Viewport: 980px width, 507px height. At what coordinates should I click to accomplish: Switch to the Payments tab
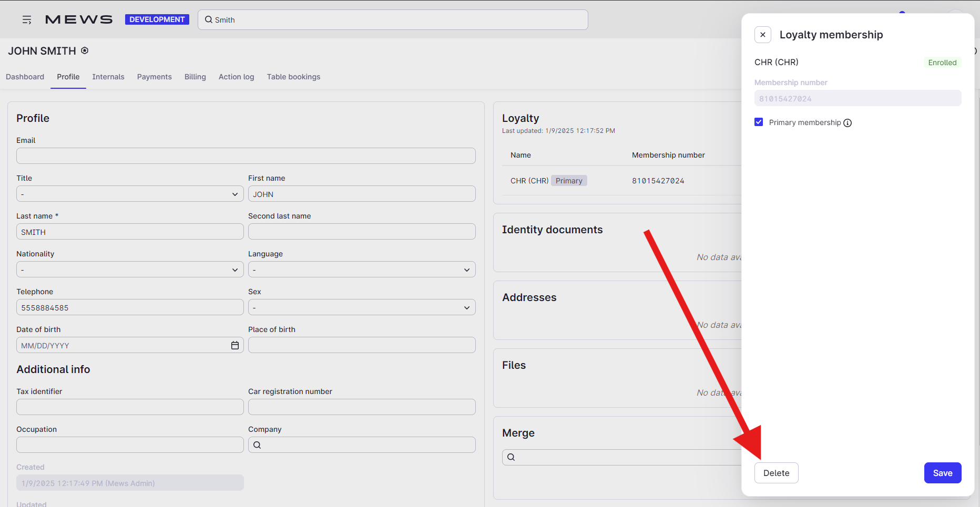click(x=154, y=77)
